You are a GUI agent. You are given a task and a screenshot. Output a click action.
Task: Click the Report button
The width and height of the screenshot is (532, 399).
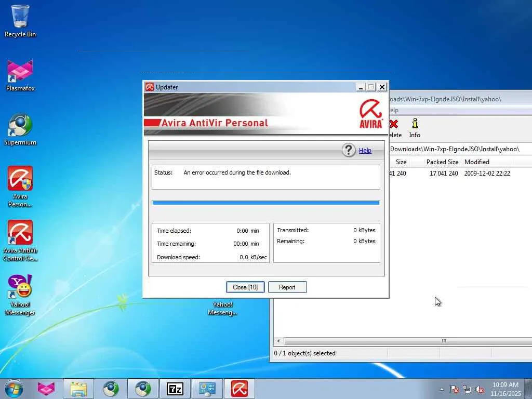click(x=287, y=287)
